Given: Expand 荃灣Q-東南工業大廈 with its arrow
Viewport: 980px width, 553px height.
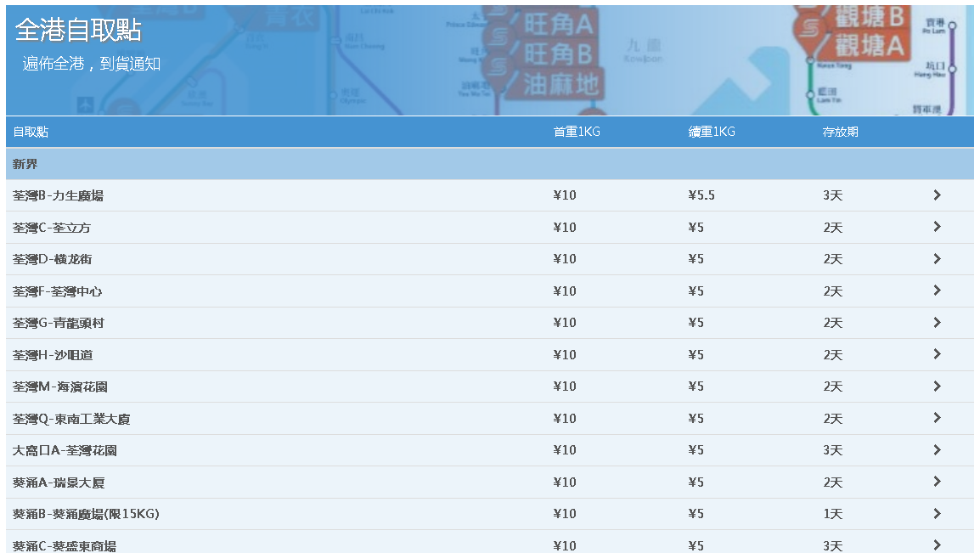Looking at the screenshot, I should pyautogui.click(x=937, y=418).
